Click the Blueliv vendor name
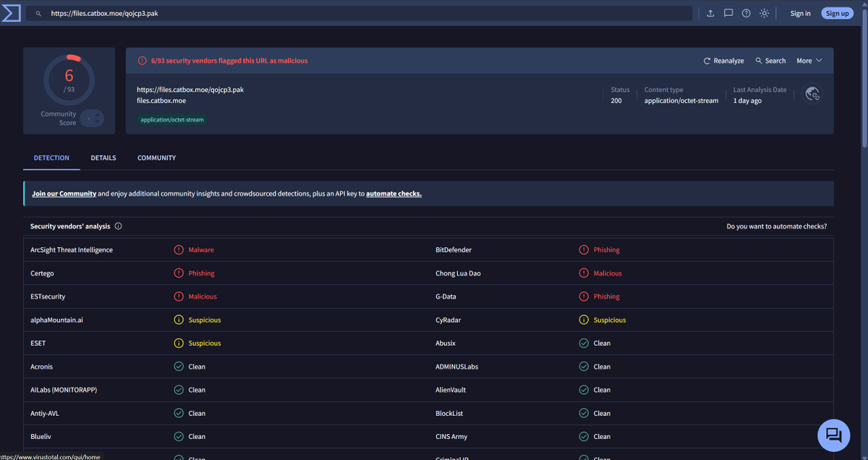The width and height of the screenshot is (868, 460). click(x=41, y=437)
